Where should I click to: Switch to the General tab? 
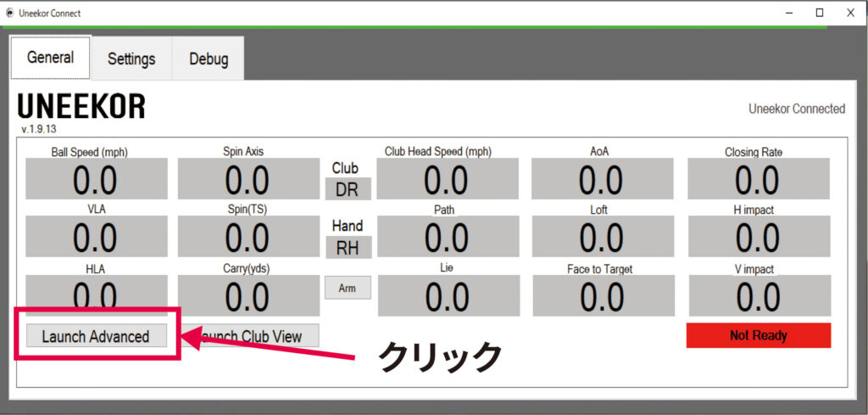click(x=50, y=58)
